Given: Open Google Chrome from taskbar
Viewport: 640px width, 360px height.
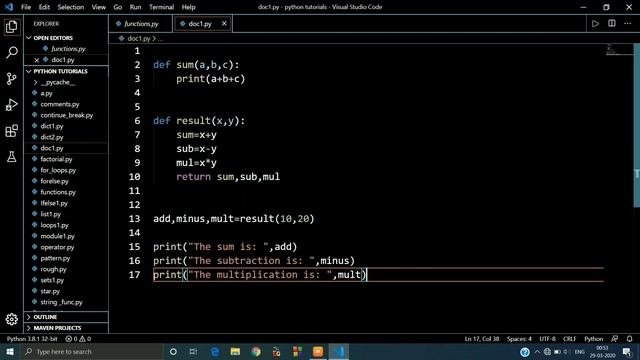Looking at the screenshot, I should (x=256, y=351).
